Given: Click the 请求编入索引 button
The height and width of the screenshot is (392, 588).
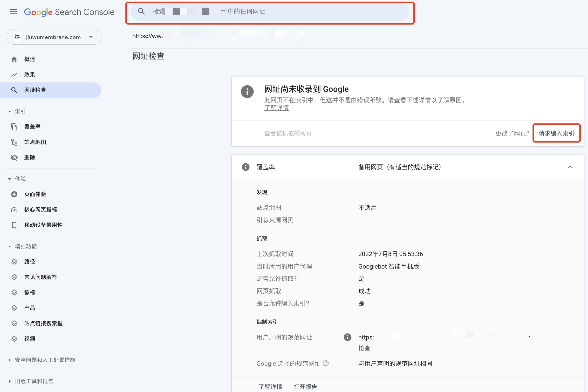Looking at the screenshot, I should click(556, 133).
